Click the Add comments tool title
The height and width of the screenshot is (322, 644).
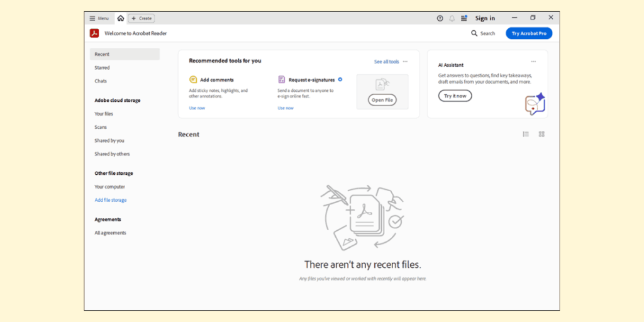pyautogui.click(x=217, y=80)
